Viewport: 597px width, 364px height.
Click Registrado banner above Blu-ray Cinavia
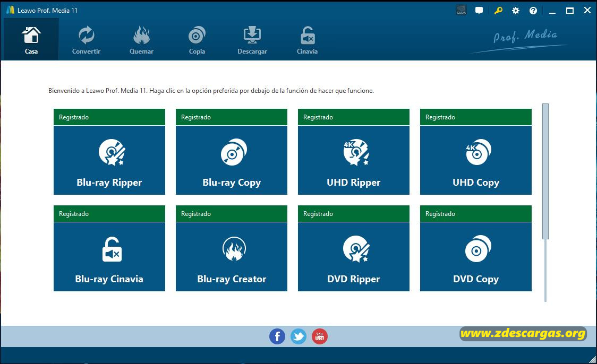(109, 214)
